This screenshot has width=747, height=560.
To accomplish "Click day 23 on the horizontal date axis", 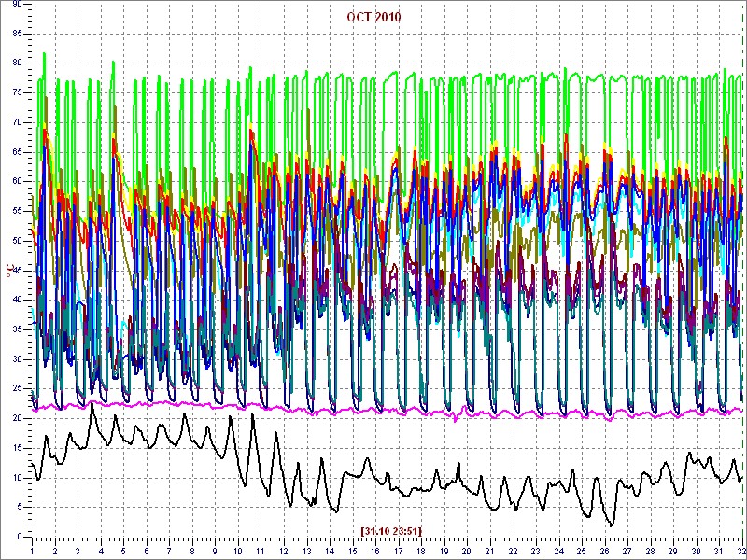I will (534, 551).
